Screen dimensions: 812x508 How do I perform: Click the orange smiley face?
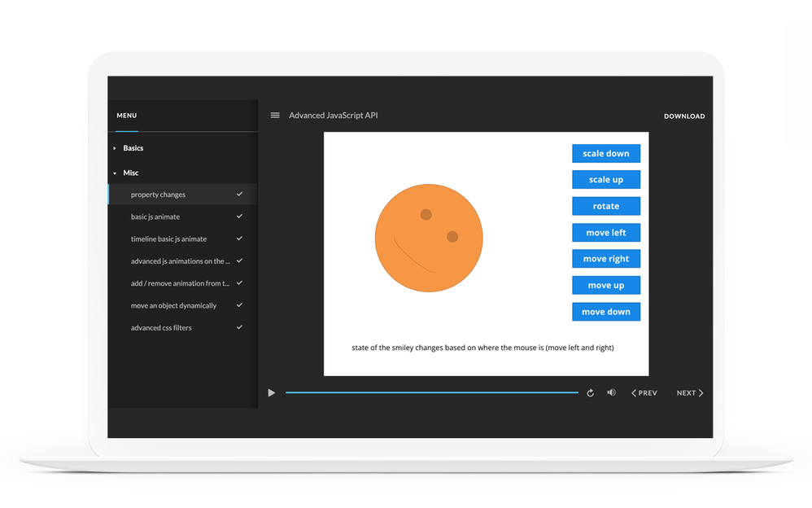[x=429, y=238]
